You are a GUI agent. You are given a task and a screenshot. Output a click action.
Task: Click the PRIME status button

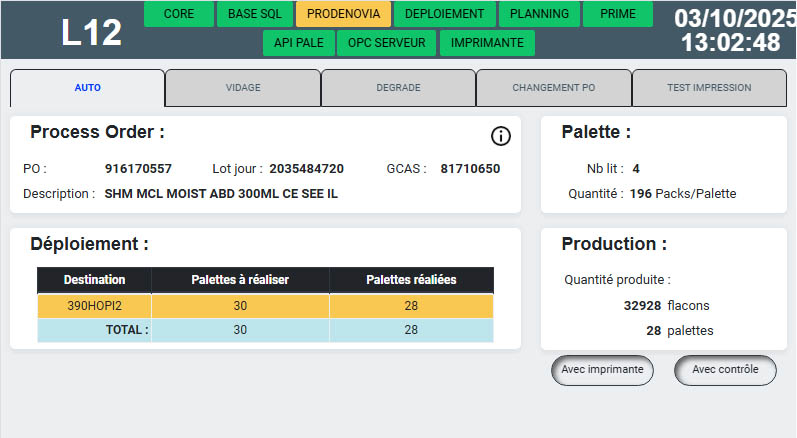(x=617, y=14)
